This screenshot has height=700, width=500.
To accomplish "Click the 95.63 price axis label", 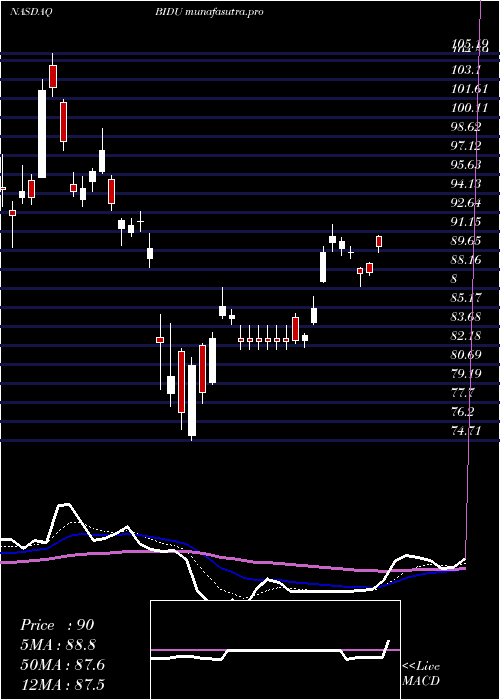I will coord(467,165).
